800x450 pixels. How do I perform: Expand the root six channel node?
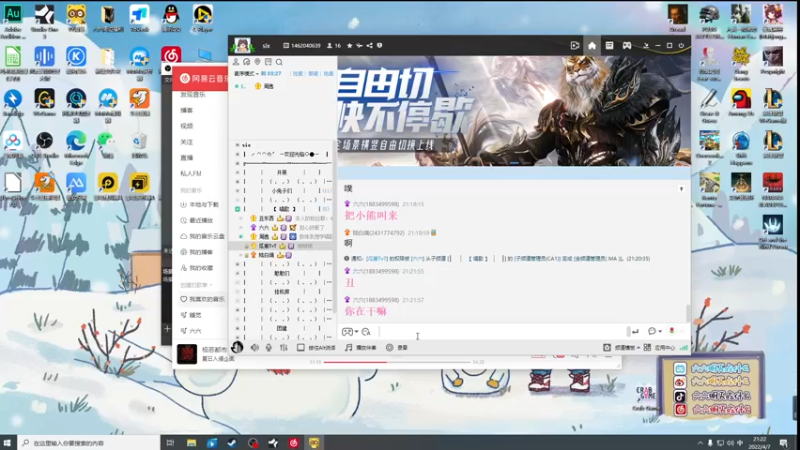coord(237,145)
